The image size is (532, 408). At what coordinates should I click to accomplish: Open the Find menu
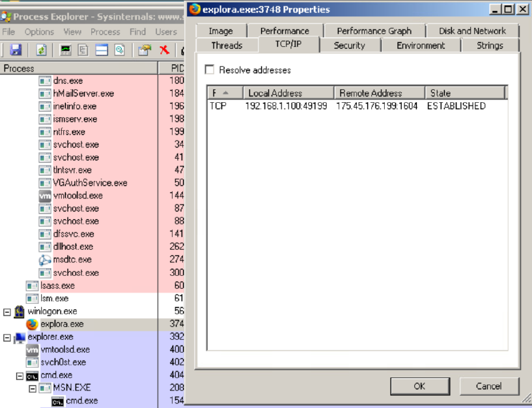(x=137, y=32)
